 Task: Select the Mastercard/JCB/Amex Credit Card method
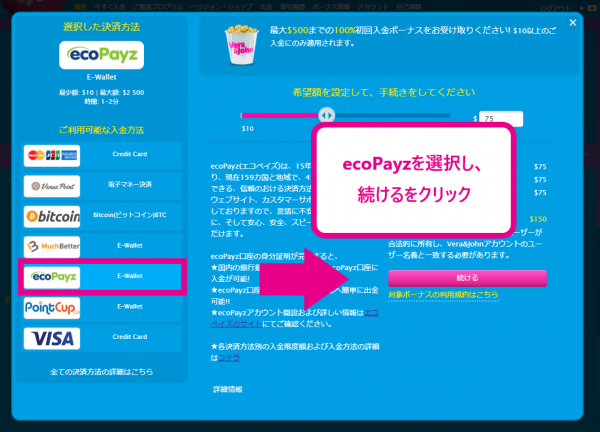(102, 155)
